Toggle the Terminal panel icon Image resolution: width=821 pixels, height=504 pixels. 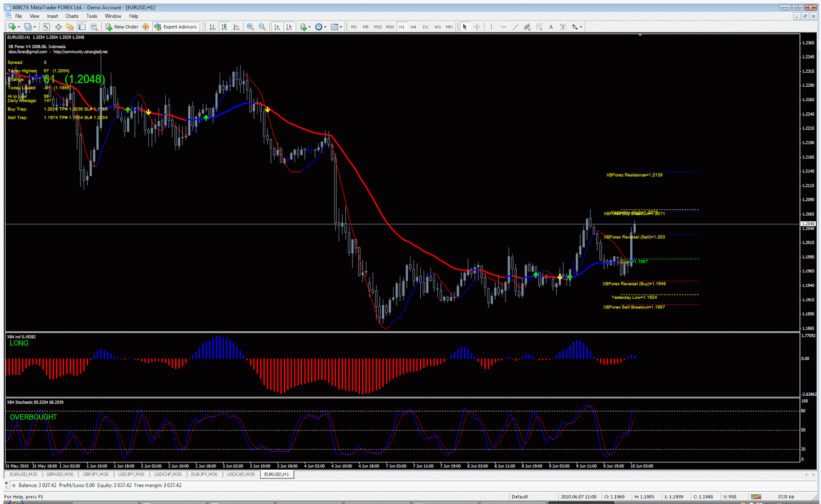82,27
